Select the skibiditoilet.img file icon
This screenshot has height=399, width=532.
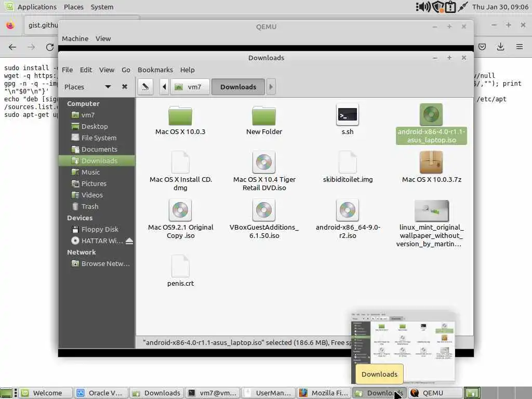coord(348,162)
